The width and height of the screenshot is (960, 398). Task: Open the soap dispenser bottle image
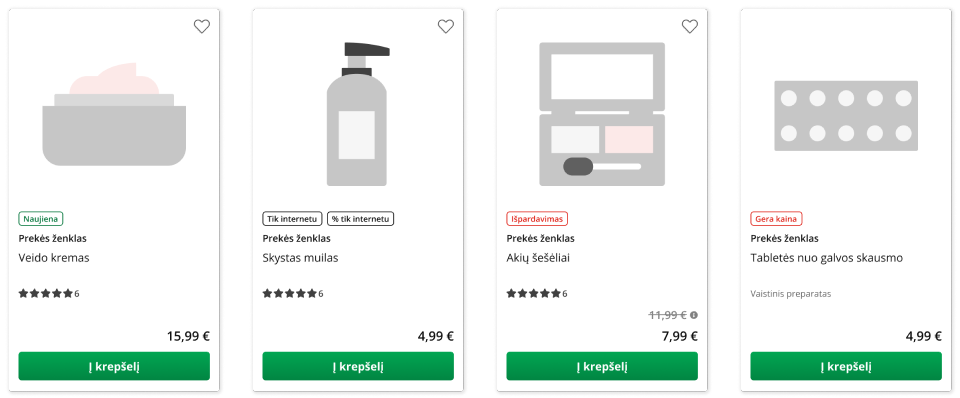tap(358, 114)
